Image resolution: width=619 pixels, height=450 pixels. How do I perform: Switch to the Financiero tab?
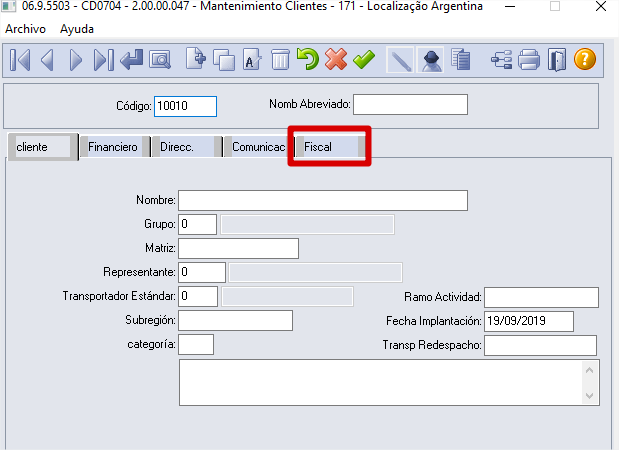pyautogui.click(x=115, y=147)
